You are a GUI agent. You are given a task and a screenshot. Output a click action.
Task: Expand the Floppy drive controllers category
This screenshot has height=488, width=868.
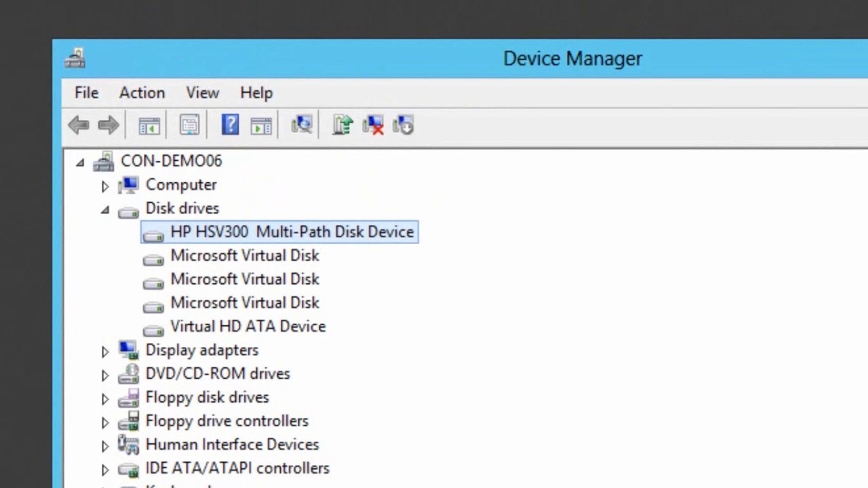(x=105, y=422)
